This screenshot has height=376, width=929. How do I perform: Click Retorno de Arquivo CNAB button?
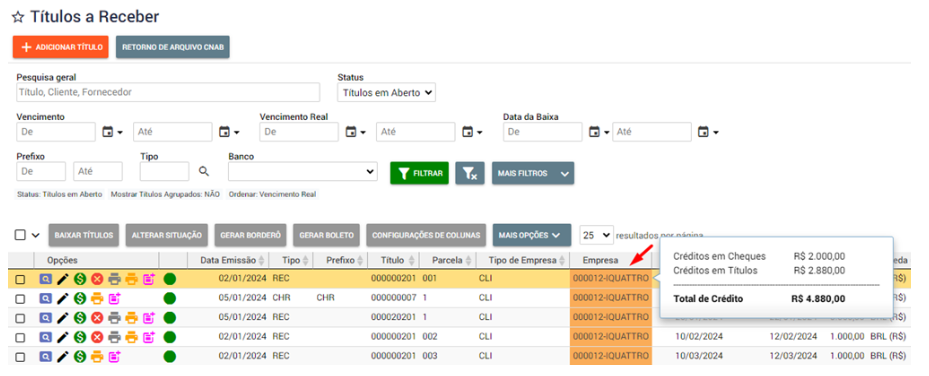click(x=172, y=47)
